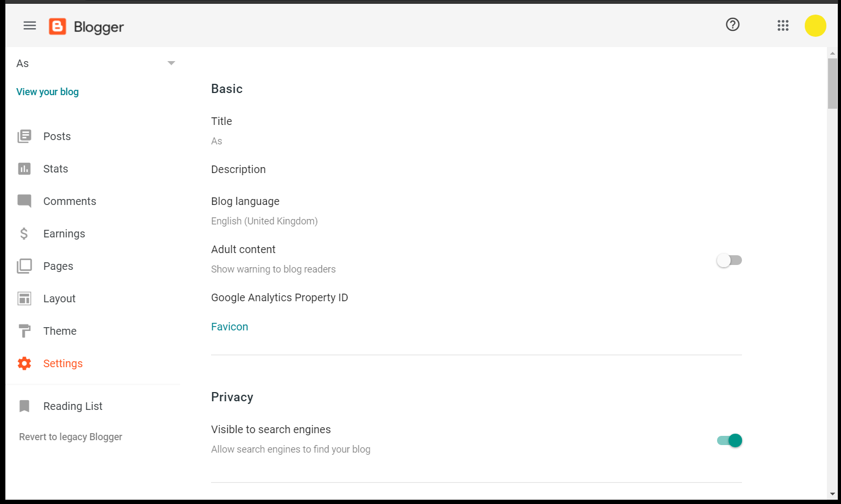841x504 pixels.
Task: Click the Theme paint roller icon
Action: 24,330
